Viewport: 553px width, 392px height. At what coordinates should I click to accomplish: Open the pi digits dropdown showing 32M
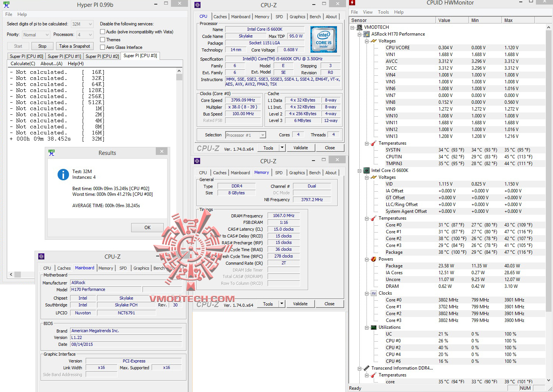[82, 24]
